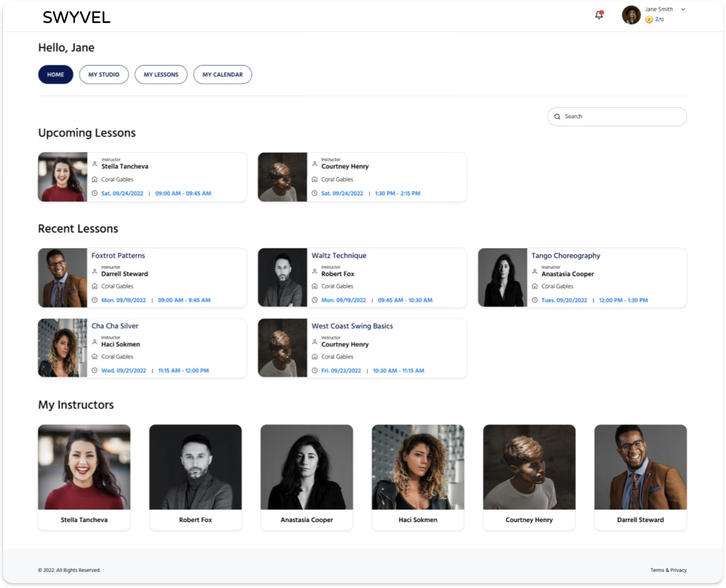This screenshot has height=588, width=726.
Task: Click the clock icon on Foxtrot Patterns card
Action: click(x=95, y=300)
